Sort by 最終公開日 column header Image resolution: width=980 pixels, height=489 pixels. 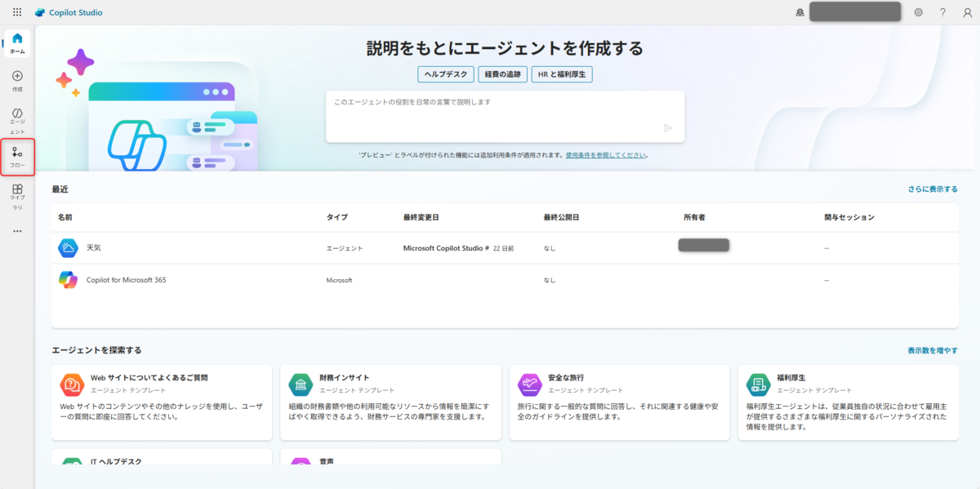click(x=562, y=218)
